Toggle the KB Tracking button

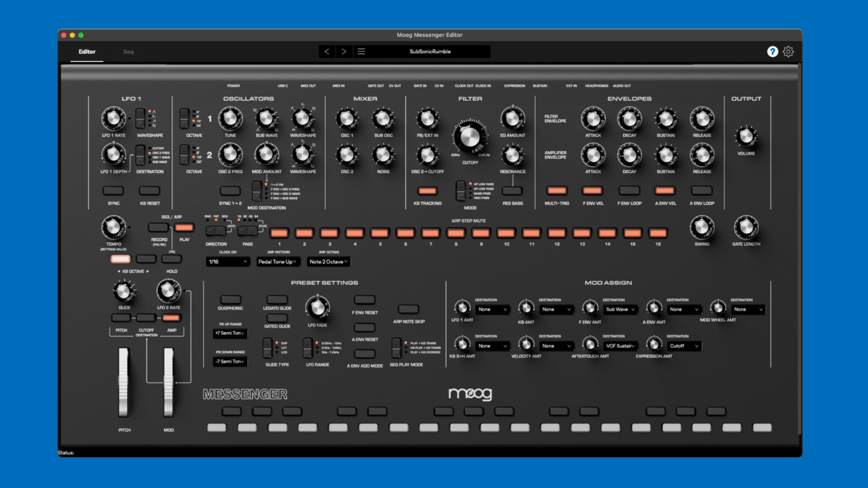point(427,191)
